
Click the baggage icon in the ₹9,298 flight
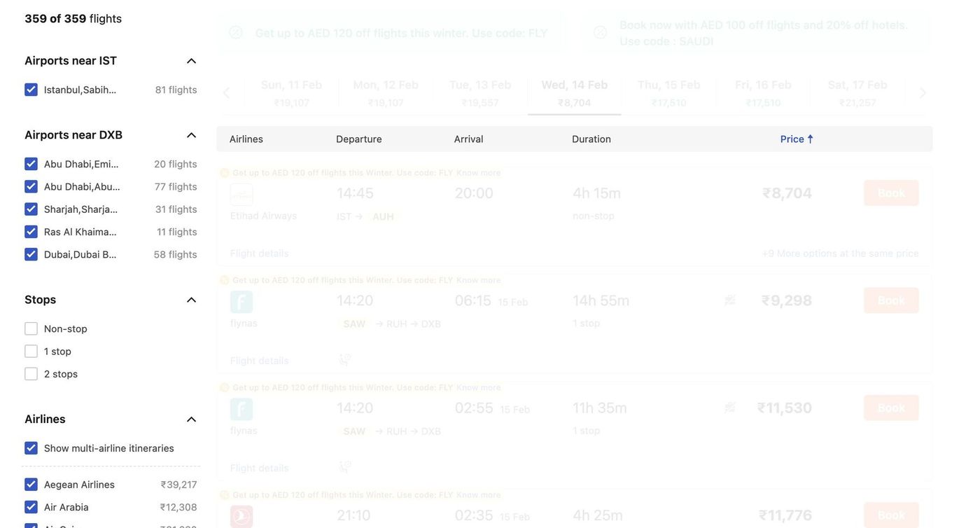coord(345,360)
